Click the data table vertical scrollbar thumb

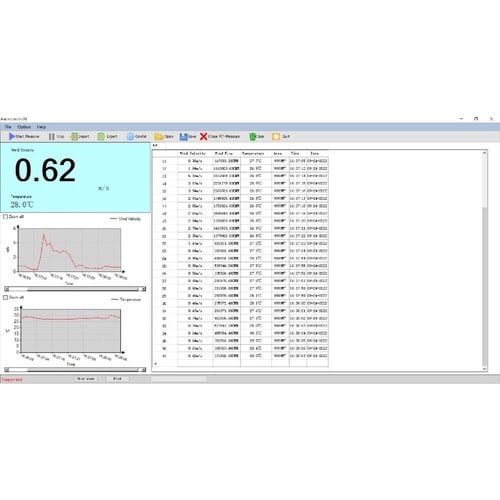[485, 286]
